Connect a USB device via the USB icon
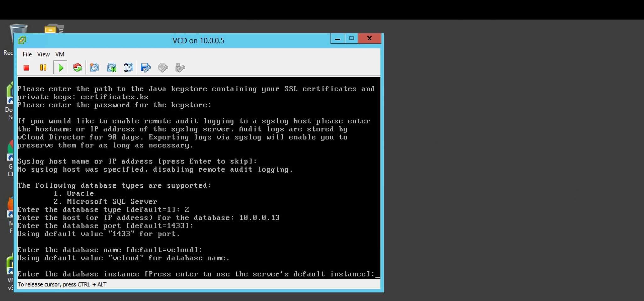This screenshot has height=301, width=644. pyautogui.click(x=180, y=68)
